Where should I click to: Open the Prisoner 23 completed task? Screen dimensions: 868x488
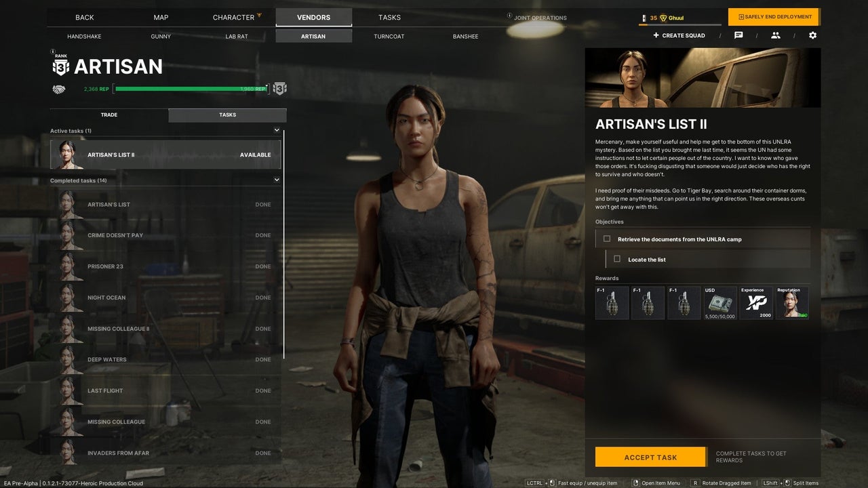tap(165, 266)
